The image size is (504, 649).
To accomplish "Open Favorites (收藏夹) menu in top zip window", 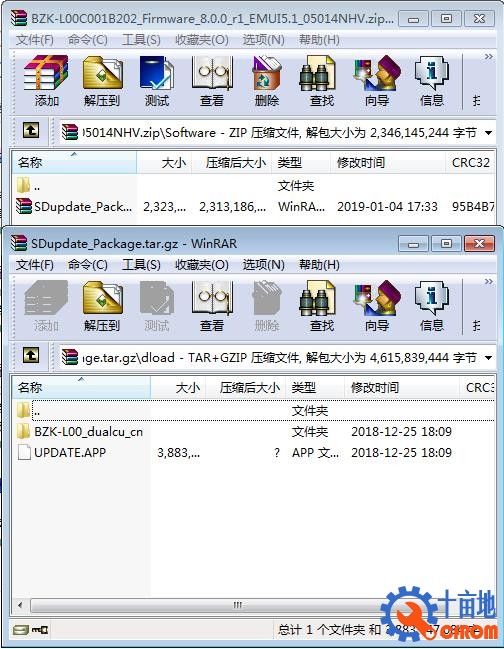I will pyautogui.click(x=202, y=40).
